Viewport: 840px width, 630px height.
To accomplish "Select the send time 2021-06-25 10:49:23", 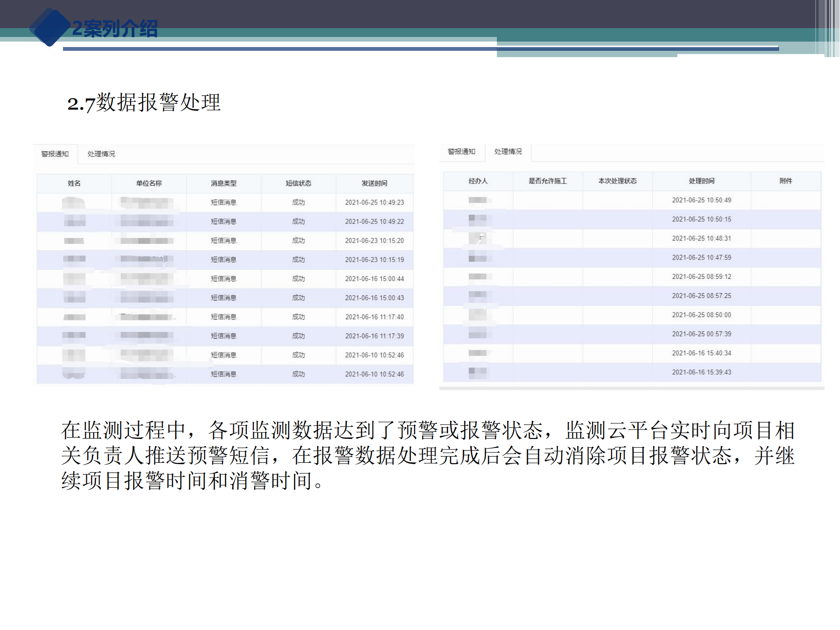I will [x=375, y=202].
